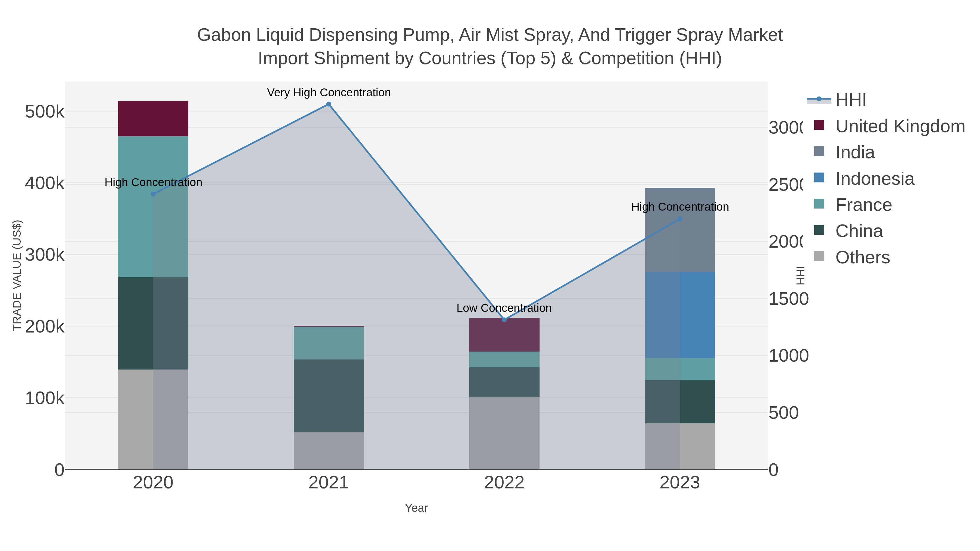Viewport: 980px width, 551px height.
Task: Click the China dark green legend swatch
Action: (819, 230)
